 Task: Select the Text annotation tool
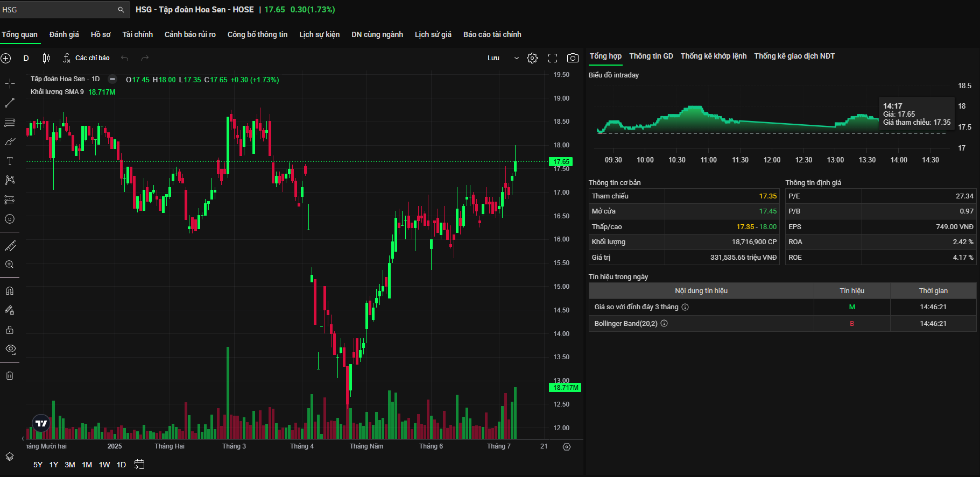pos(10,161)
